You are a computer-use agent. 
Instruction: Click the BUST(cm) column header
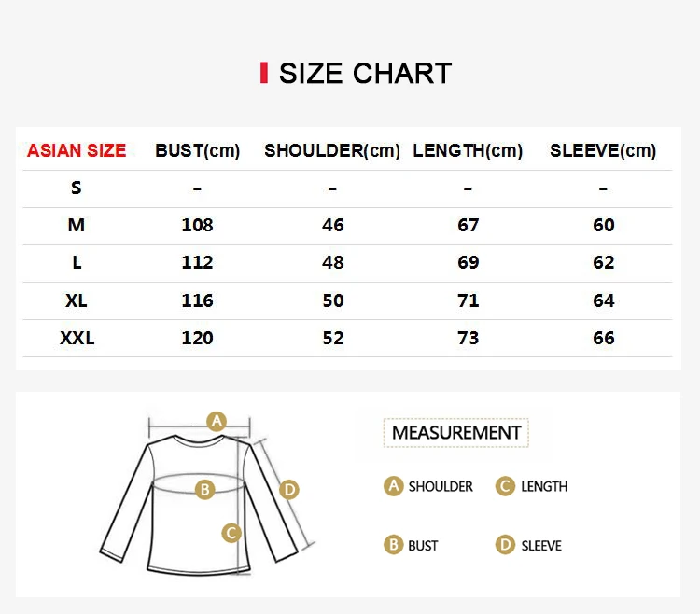coord(197,151)
